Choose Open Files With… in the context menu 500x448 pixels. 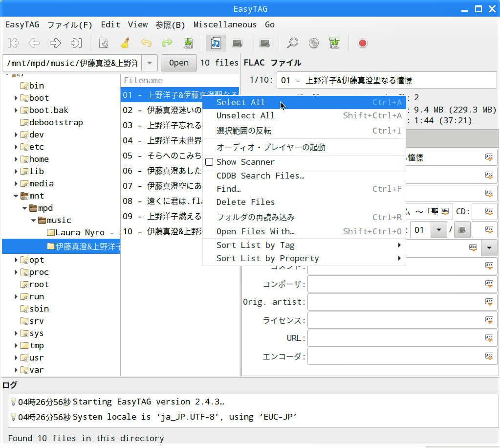pyautogui.click(x=304, y=231)
